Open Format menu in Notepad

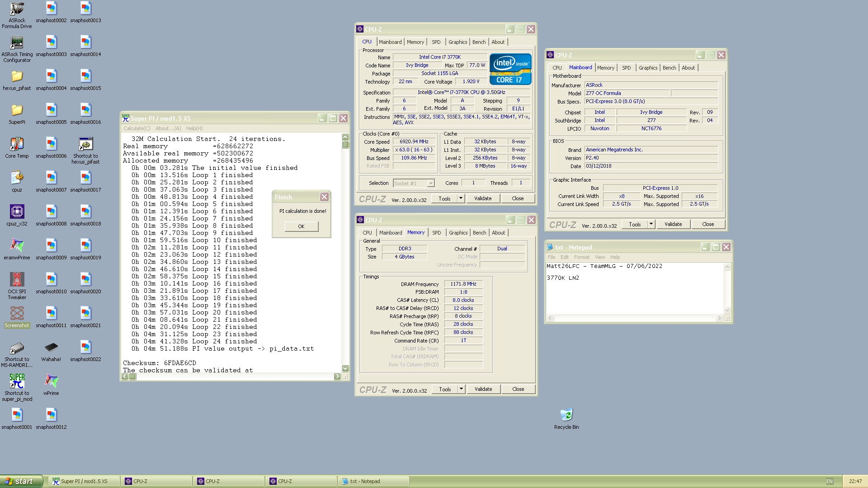(582, 257)
